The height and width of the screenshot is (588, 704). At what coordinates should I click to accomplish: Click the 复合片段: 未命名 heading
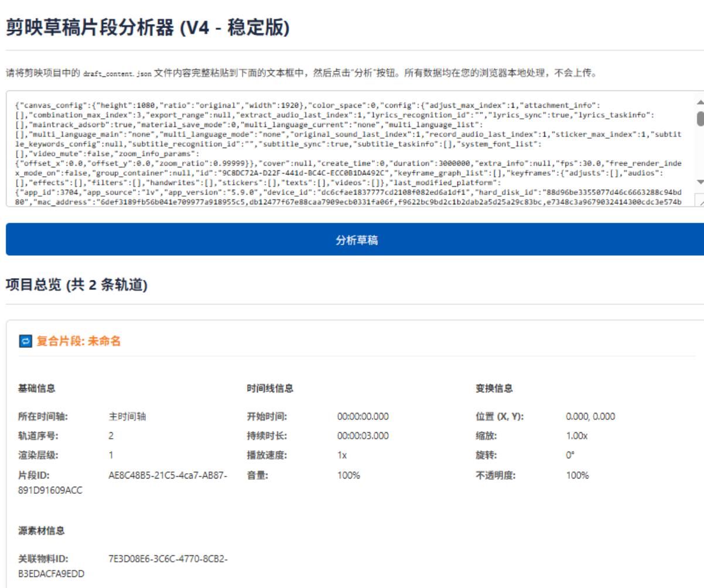point(78,341)
